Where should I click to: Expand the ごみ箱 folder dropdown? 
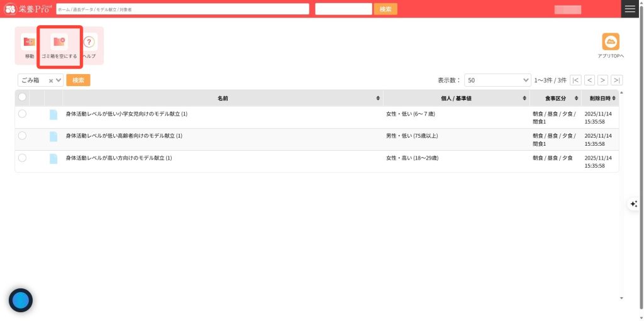pos(59,80)
